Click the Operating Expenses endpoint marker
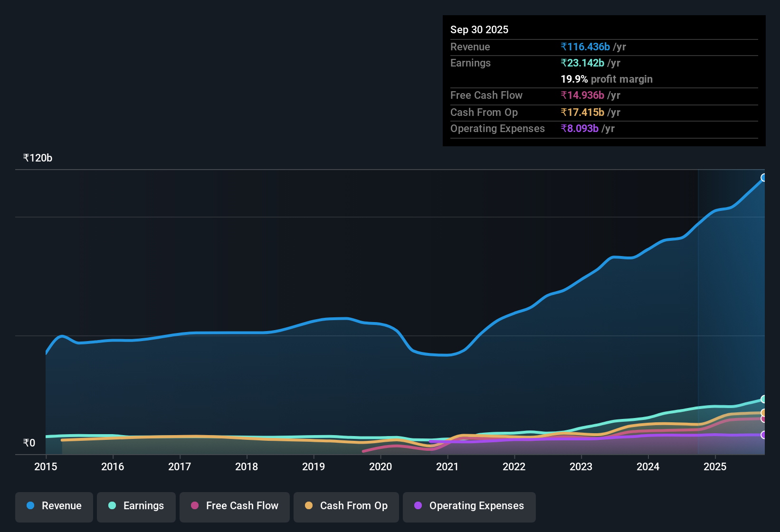 click(x=763, y=435)
